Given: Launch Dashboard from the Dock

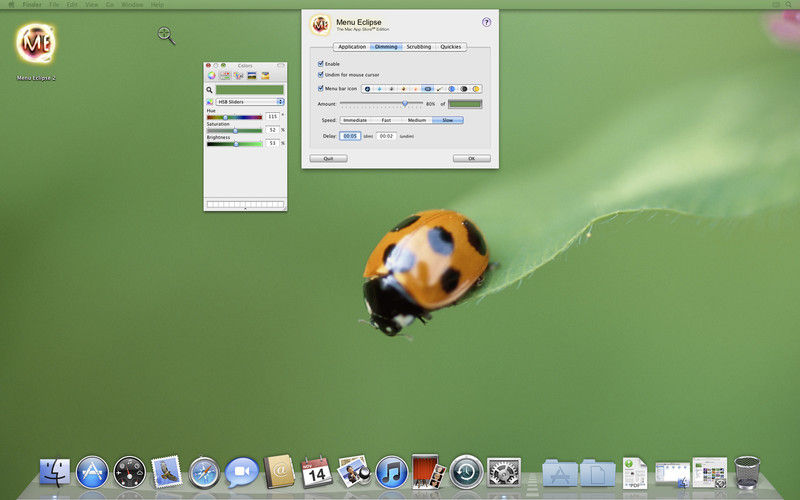Looking at the screenshot, I should [x=130, y=472].
